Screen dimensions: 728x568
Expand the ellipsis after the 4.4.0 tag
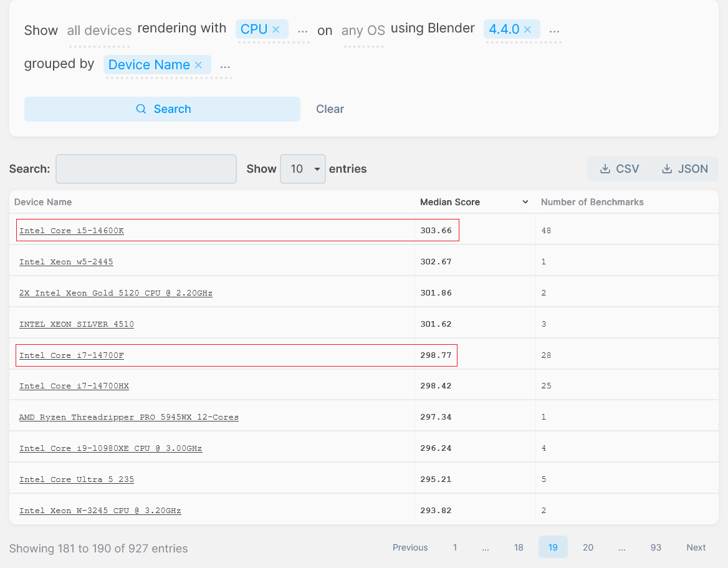pos(554,31)
